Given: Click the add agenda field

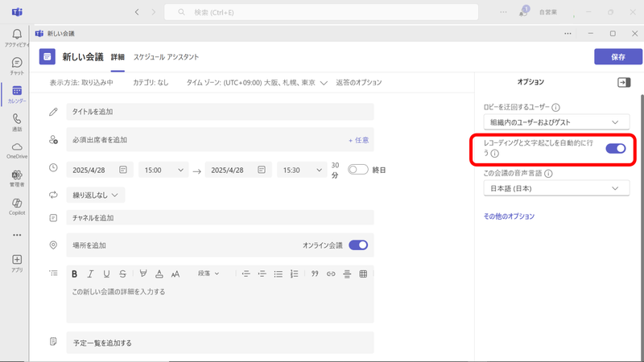Looking at the screenshot, I should click(x=220, y=343).
